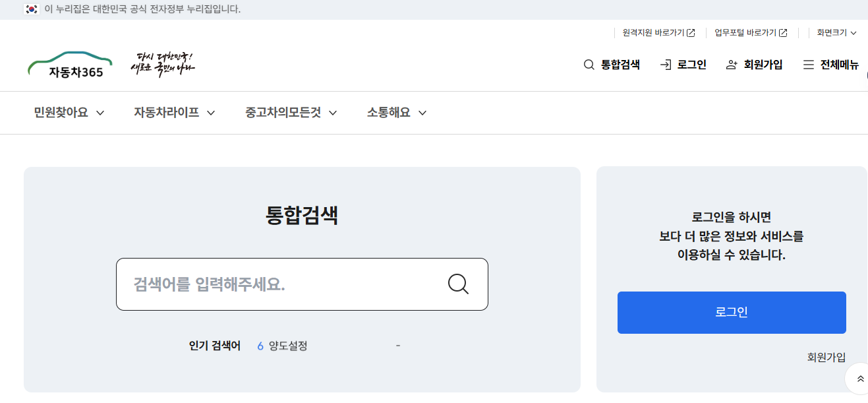Click the blue 로그인 button

tap(732, 313)
